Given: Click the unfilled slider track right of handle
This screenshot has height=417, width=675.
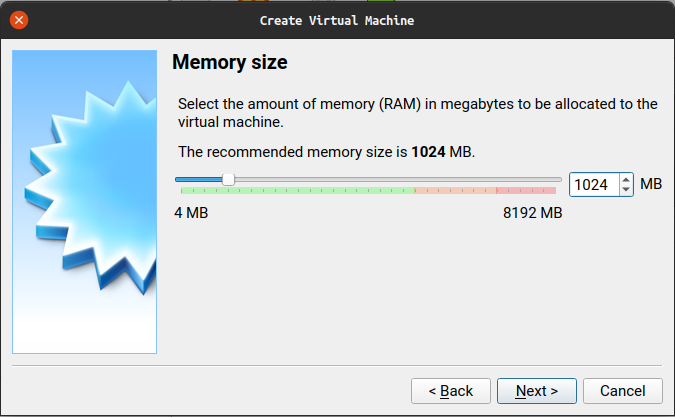Looking at the screenshot, I should pyautogui.click(x=398, y=179).
